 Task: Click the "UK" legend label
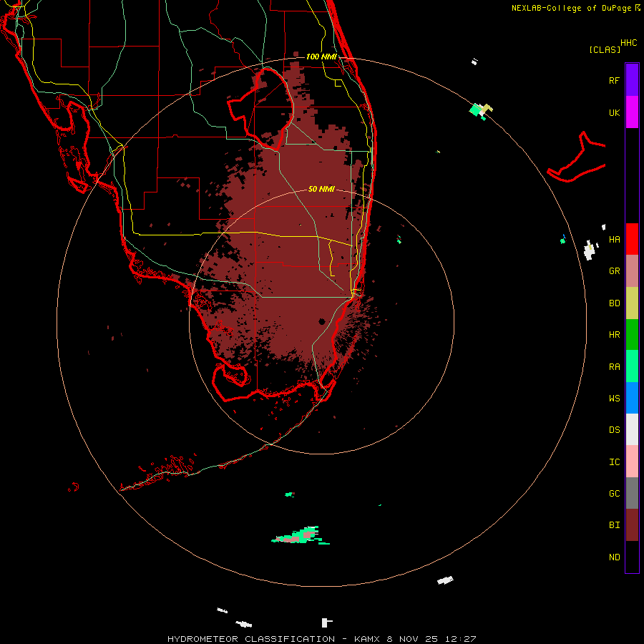pyautogui.click(x=614, y=112)
